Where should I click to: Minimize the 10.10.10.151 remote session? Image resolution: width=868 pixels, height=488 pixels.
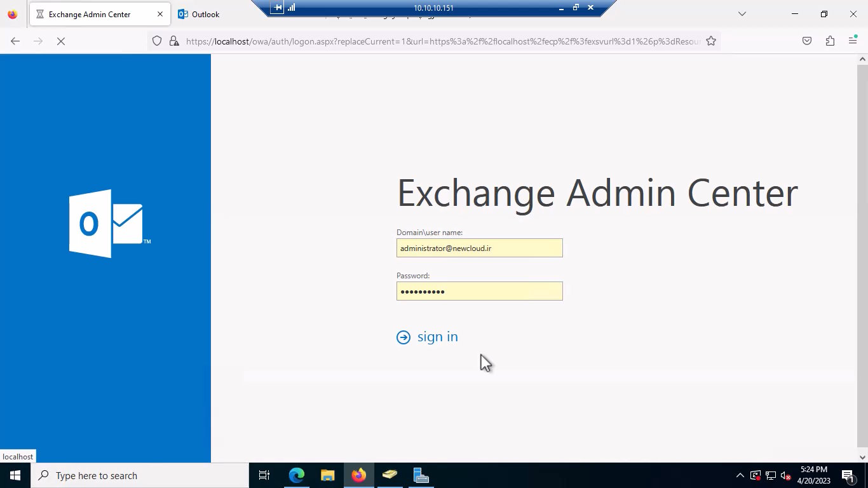tap(561, 8)
